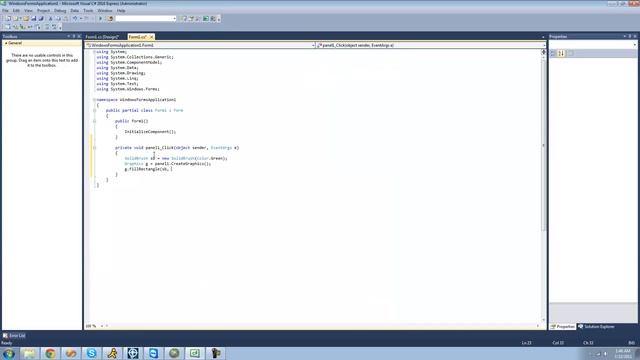Collapse the Form1() constructor block
Viewport: 640px width, 360px height.
[94, 121]
